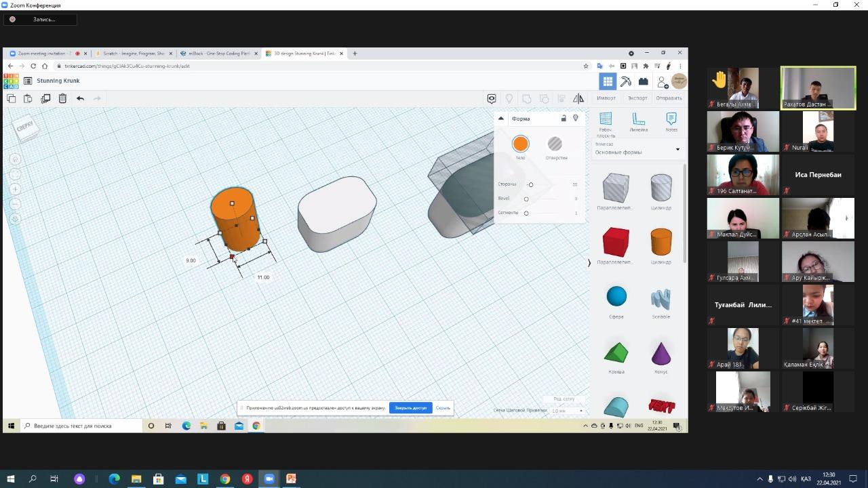Screen dimensions: 868x488
Task: Click the blue Закрыть доступ button
Action: (x=410, y=408)
